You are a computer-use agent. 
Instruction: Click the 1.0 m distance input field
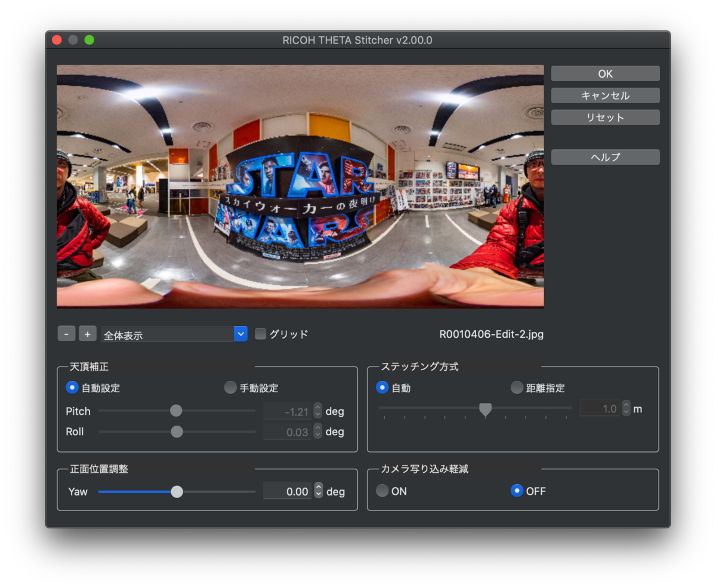click(601, 408)
